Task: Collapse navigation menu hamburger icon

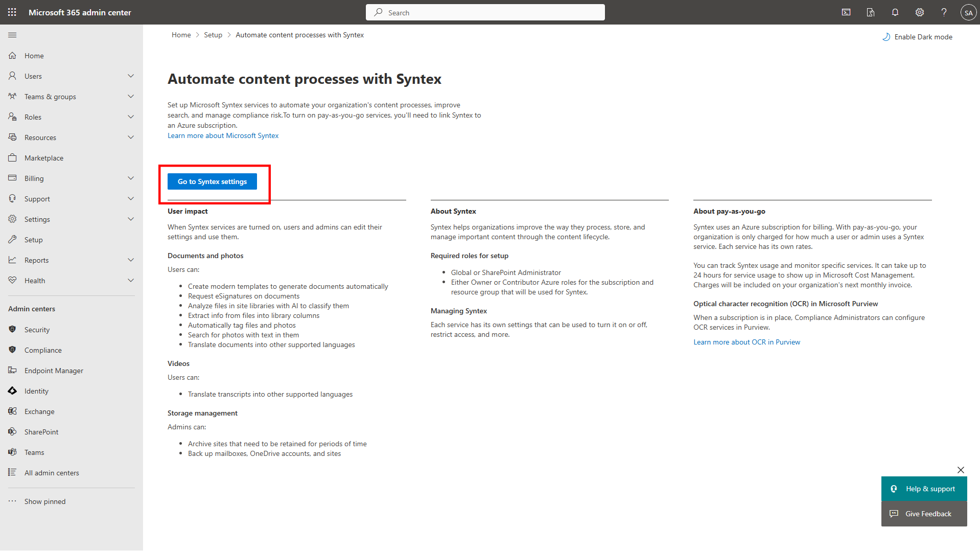Action: tap(12, 35)
